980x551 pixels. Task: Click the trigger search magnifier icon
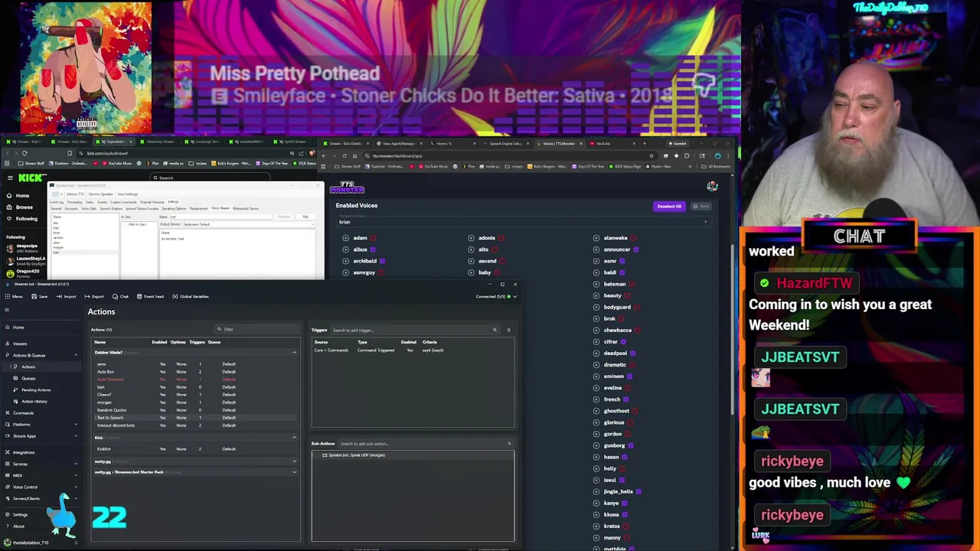(495, 330)
